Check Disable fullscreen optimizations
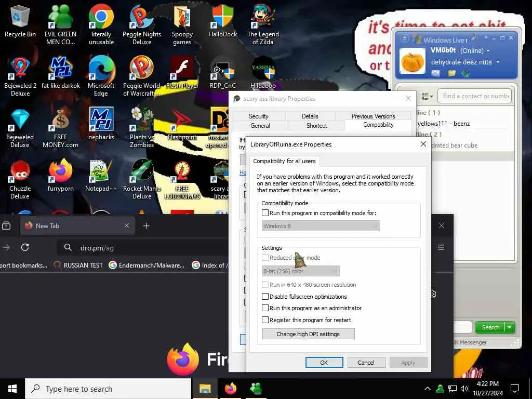This screenshot has width=532, height=399. [x=265, y=297]
